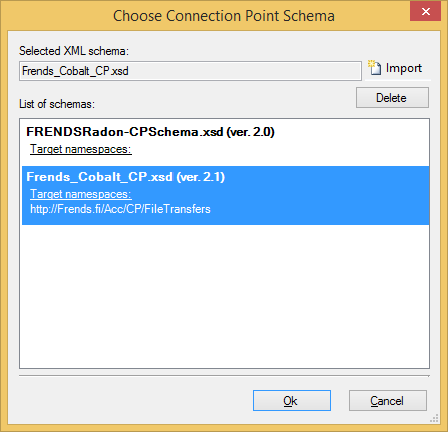Click the (ver. 2.1) version text

tap(201, 177)
